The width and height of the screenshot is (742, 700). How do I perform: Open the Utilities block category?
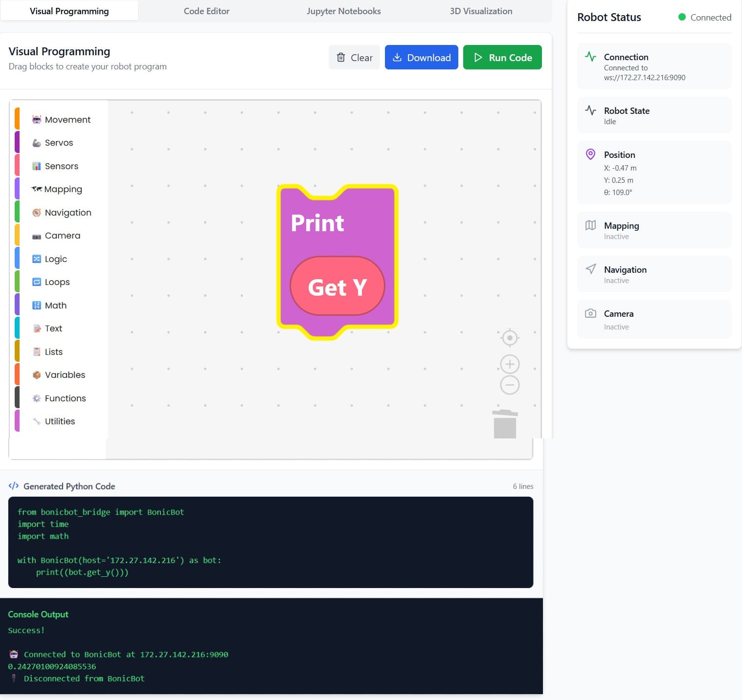point(60,421)
